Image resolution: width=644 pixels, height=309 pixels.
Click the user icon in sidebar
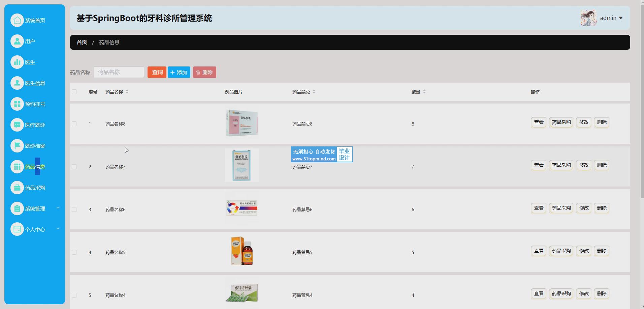tap(17, 41)
